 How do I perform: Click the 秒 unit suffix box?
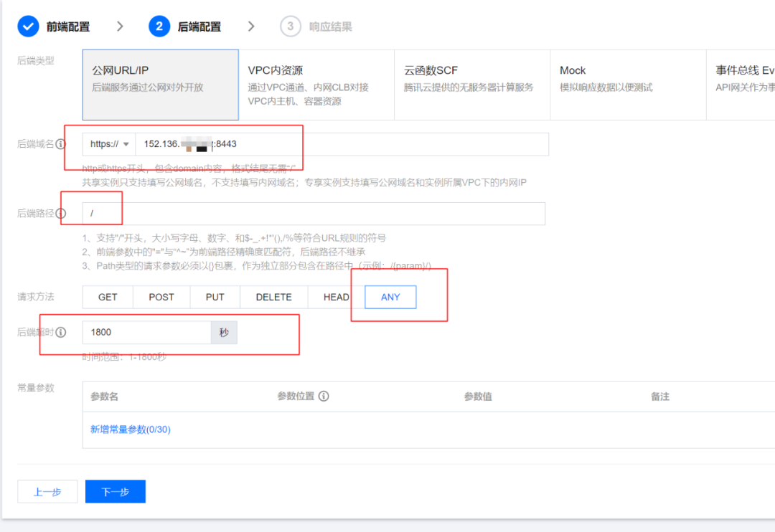tap(224, 333)
